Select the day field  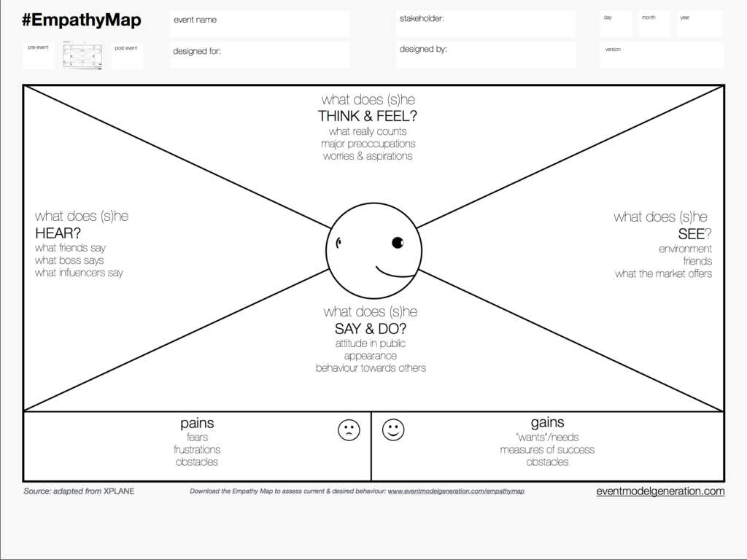click(x=616, y=24)
